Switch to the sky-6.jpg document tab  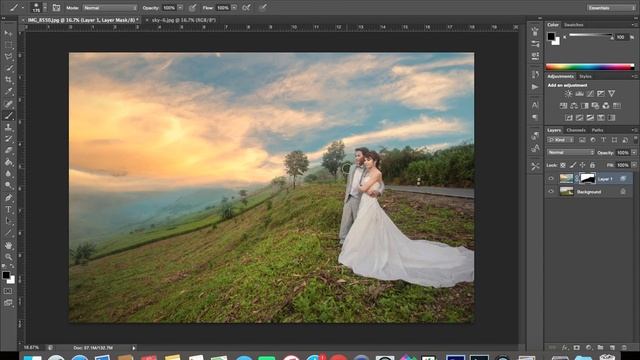click(x=183, y=20)
